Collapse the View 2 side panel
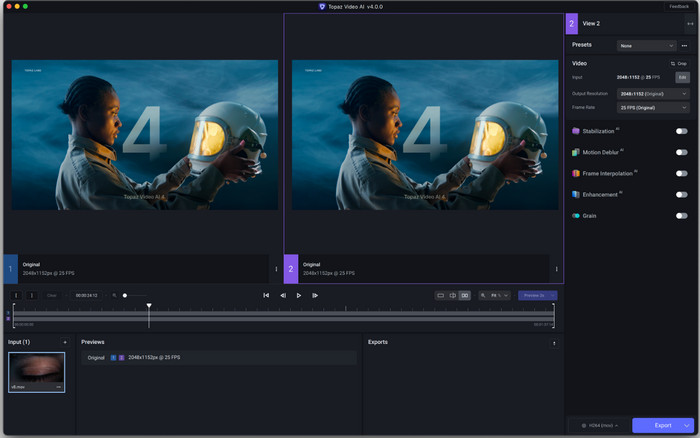The image size is (700, 438). 691,23
